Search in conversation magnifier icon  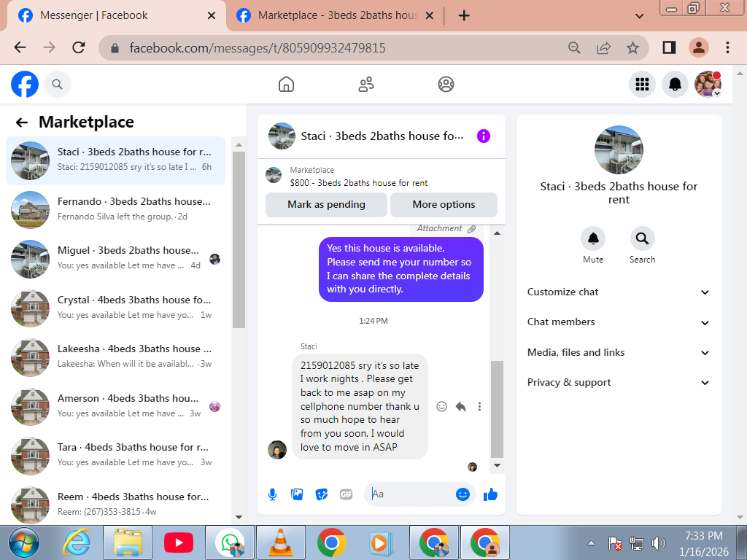tap(642, 238)
